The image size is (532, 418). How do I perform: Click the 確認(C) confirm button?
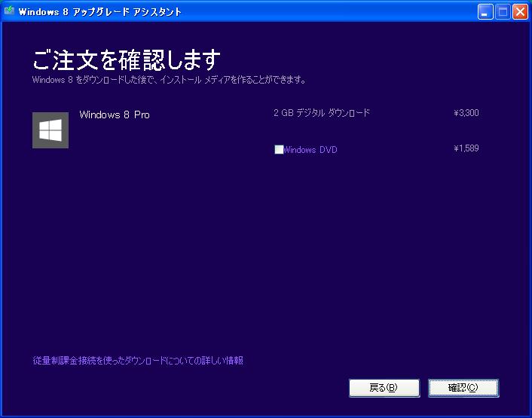463,388
